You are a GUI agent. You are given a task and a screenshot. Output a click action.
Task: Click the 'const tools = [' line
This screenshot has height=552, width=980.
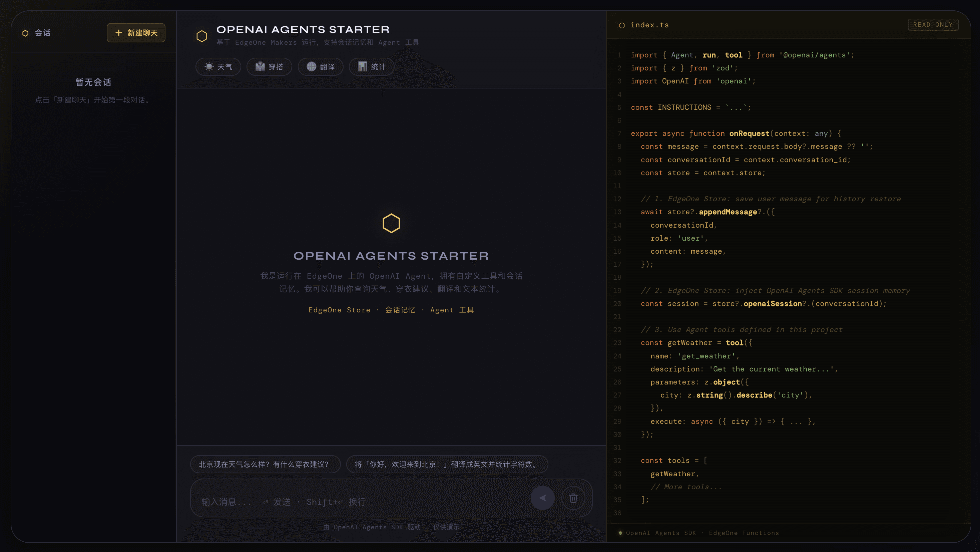point(674,460)
